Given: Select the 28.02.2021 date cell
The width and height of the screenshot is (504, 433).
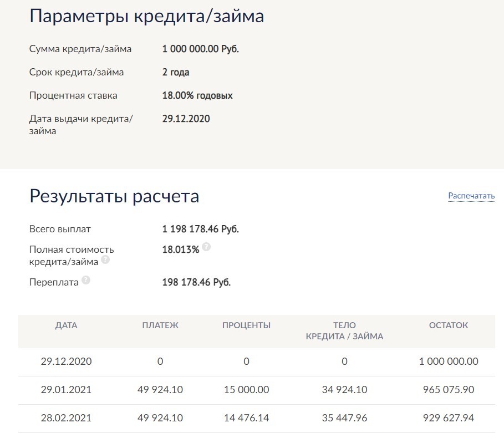Looking at the screenshot, I should (x=66, y=418).
